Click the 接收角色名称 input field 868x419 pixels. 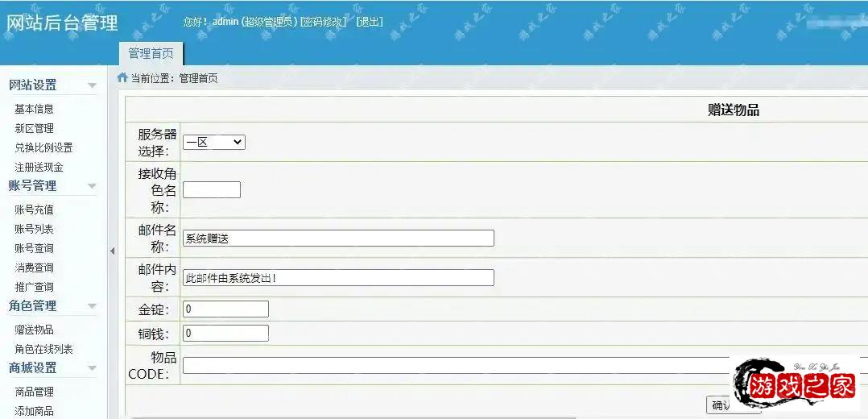pyautogui.click(x=212, y=190)
